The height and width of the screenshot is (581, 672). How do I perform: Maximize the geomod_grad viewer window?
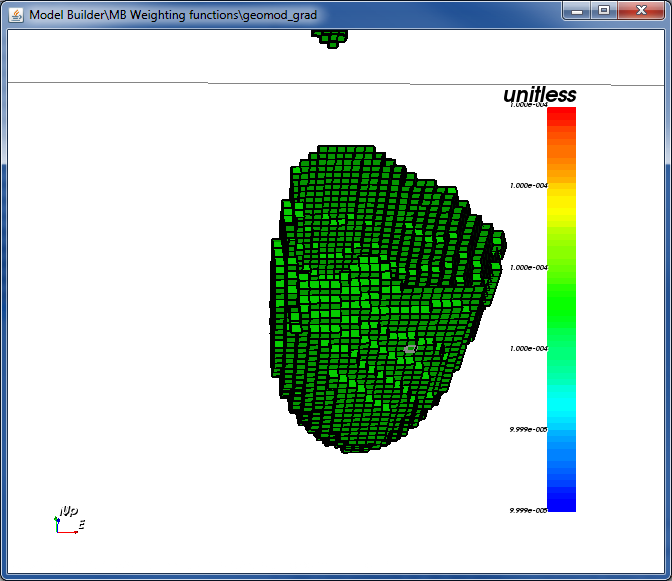click(604, 10)
